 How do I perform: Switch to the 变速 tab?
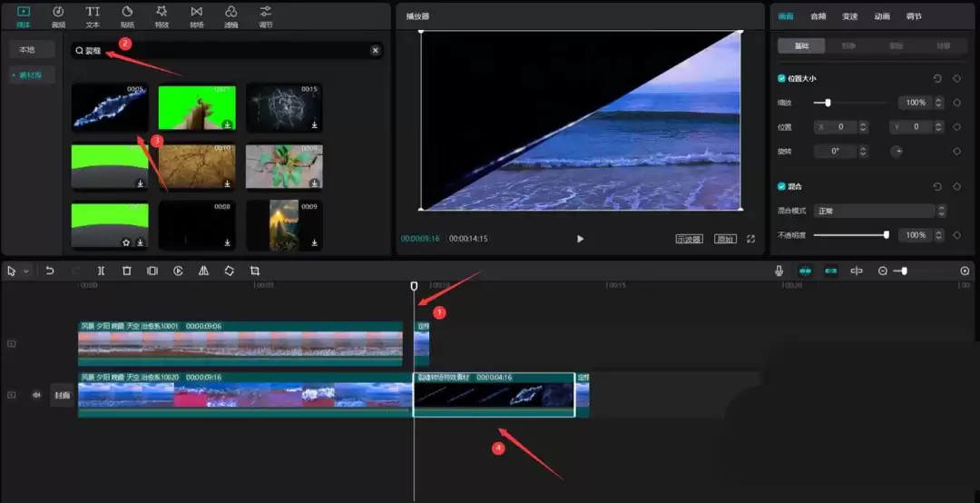[849, 16]
